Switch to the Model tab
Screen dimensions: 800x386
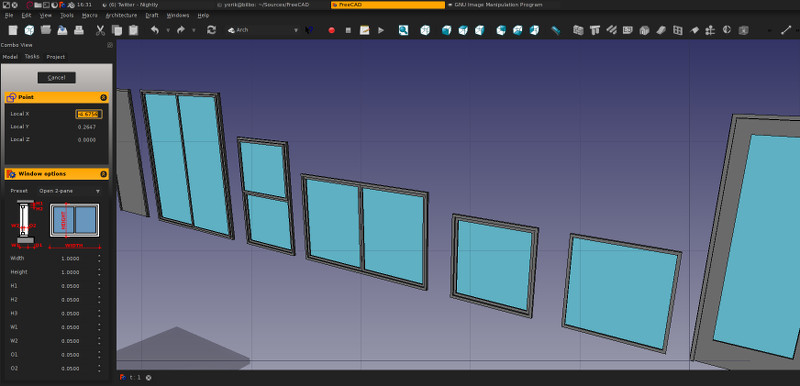(x=10, y=57)
